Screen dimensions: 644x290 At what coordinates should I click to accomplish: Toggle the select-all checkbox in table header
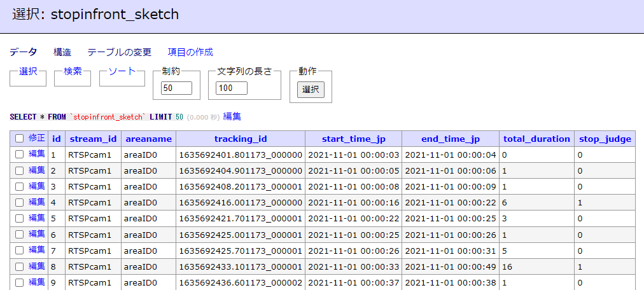pyautogui.click(x=20, y=139)
